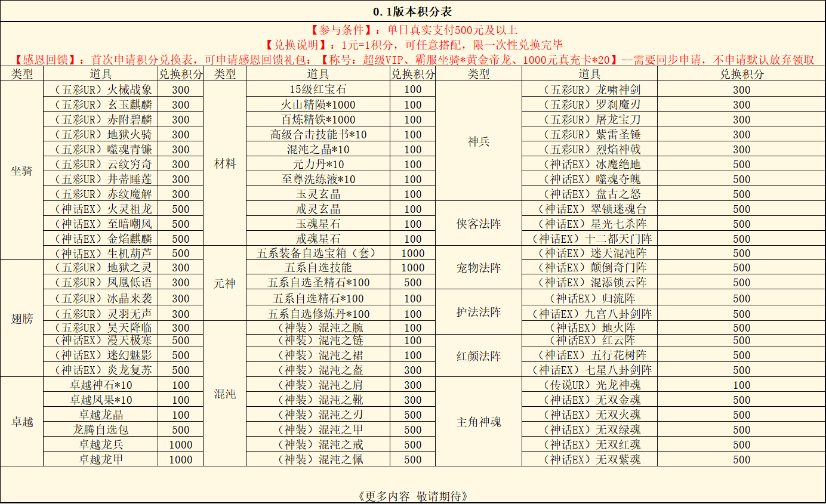Click the 500 score beside '五系自选圣精石*100'
Viewport: 826px width, 504px height.
(x=413, y=283)
